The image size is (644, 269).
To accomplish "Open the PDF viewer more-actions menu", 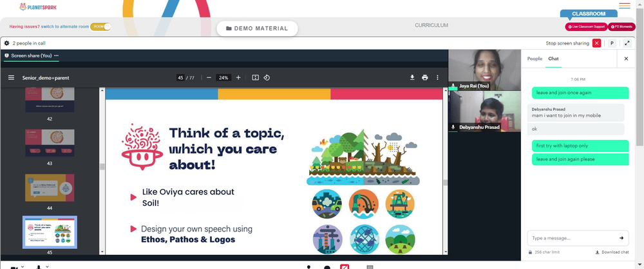I will pyautogui.click(x=437, y=78).
